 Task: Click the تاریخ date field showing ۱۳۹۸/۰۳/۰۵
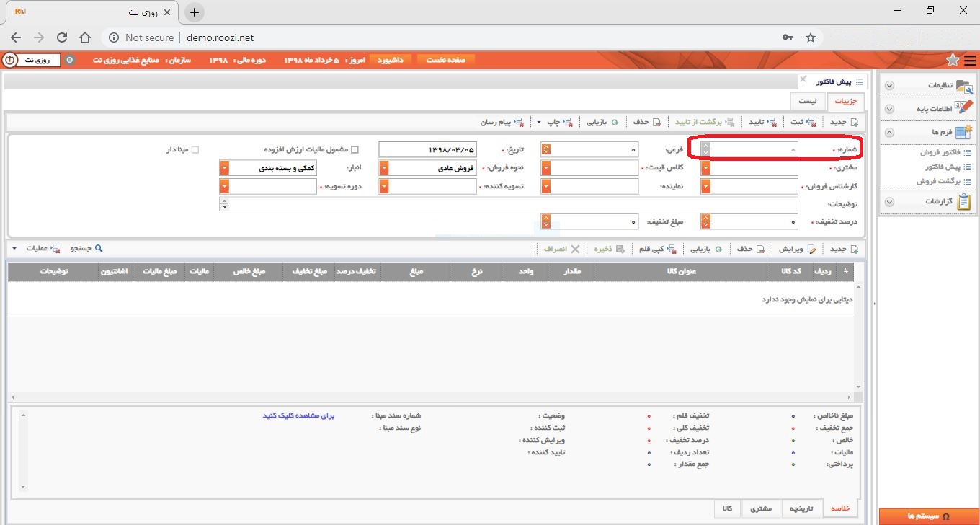click(x=428, y=149)
